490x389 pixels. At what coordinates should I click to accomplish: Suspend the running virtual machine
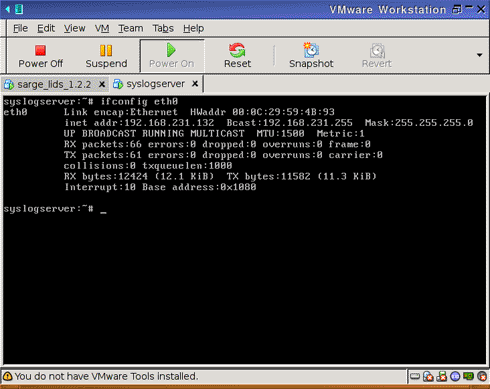pyautogui.click(x=106, y=56)
